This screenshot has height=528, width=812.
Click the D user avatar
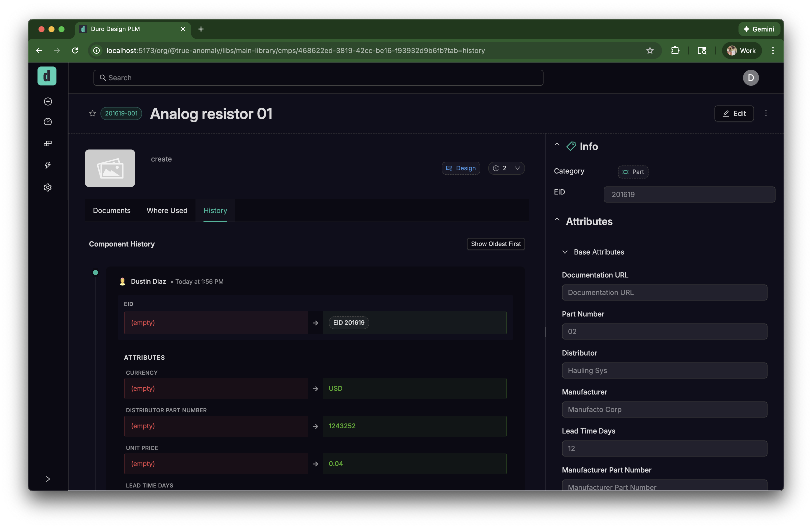click(750, 78)
